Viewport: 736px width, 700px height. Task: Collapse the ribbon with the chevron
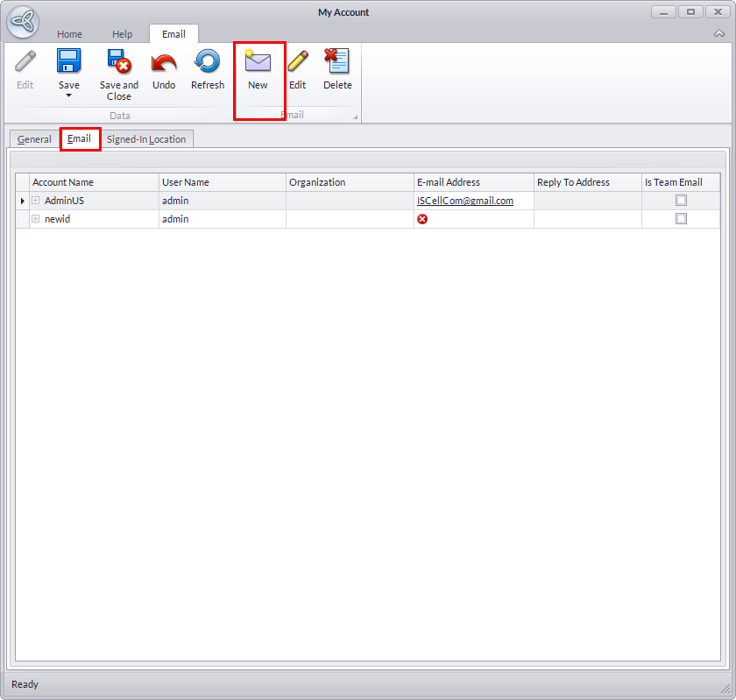pyautogui.click(x=718, y=33)
